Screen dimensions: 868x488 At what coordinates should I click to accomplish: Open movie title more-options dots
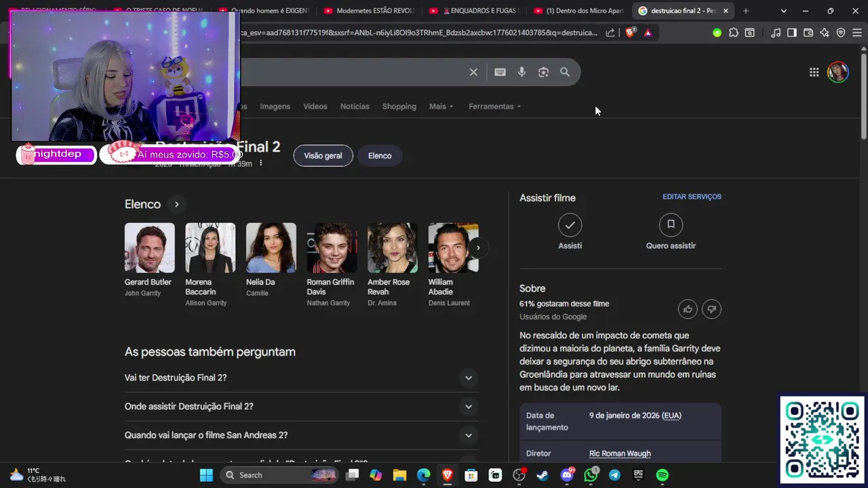tap(261, 163)
